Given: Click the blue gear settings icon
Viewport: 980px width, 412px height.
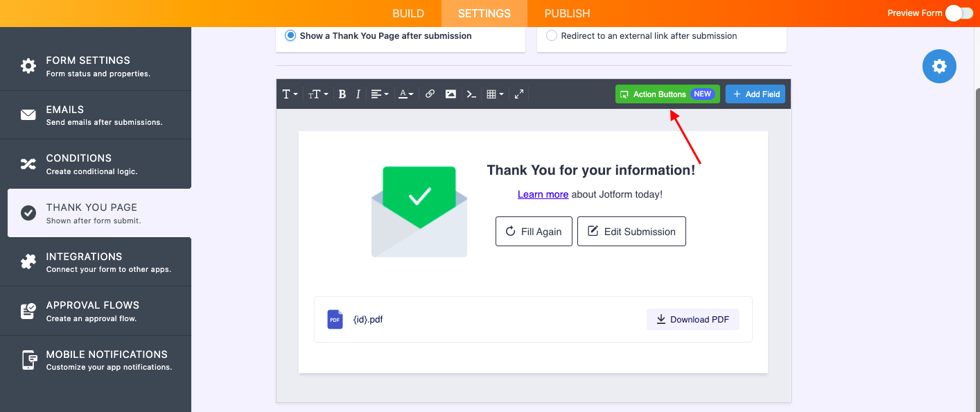Looking at the screenshot, I should [939, 66].
